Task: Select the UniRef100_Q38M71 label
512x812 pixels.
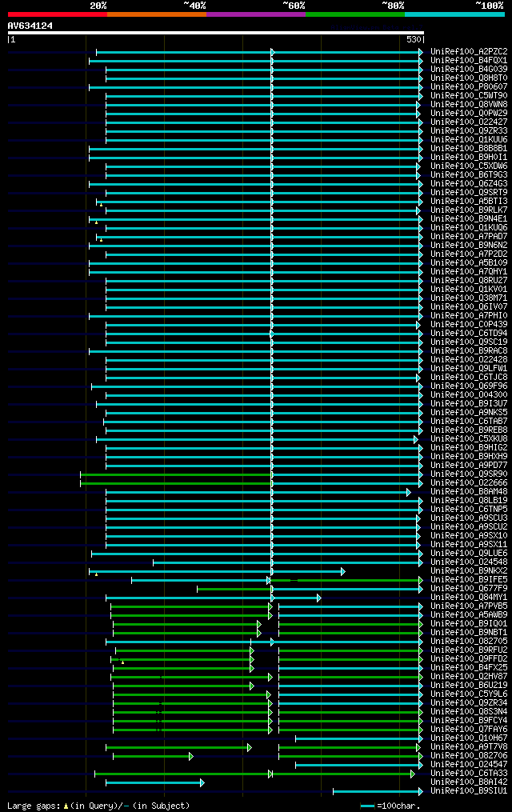Action: (469, 298)
